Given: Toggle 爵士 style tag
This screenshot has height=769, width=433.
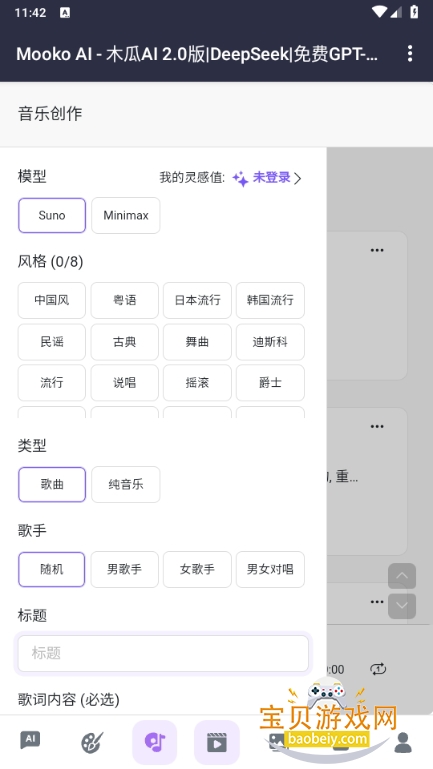Looking at the screenshot, I should coord(270,383).
